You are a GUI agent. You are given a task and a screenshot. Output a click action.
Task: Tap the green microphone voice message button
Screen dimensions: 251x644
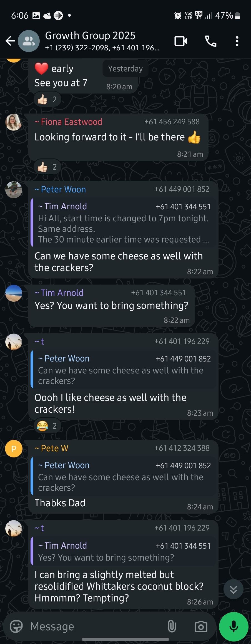coord(234,627)
